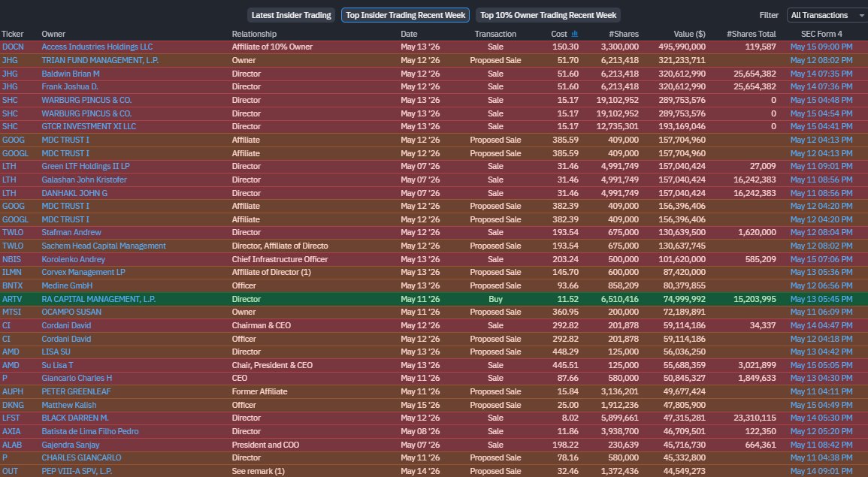The image size is (868, 477).
Task: Open Gajendra Sanjay owner link
Action: [71, 445]
